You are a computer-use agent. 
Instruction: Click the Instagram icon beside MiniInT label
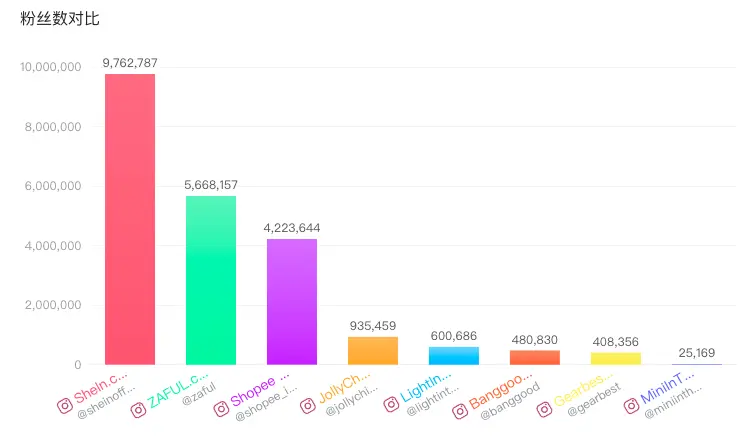631,406
